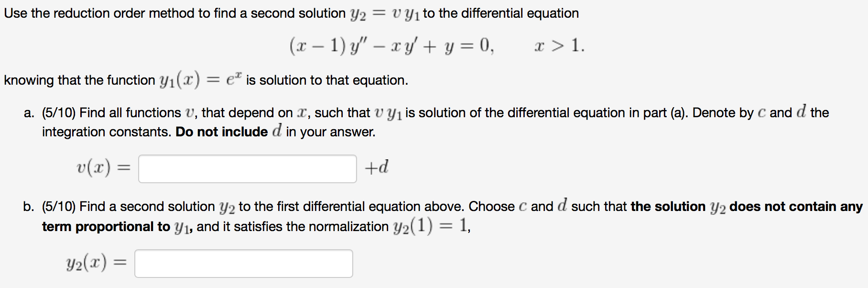868x288 pixels.
Task: Click the (5/10) points indicator in part b
Action: [59, 206]
